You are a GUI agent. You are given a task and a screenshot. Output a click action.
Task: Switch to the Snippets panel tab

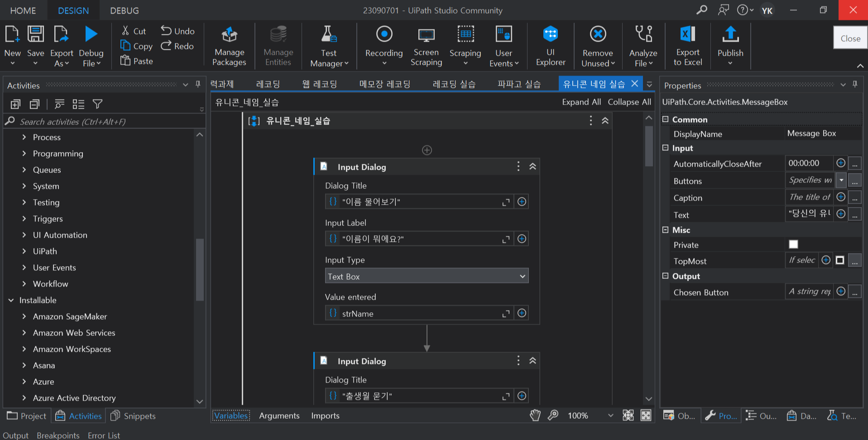click(x=133, y=416)
